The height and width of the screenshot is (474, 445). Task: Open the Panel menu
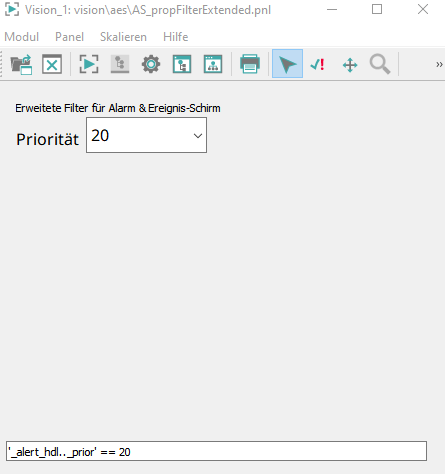click(x=69, y=37)
